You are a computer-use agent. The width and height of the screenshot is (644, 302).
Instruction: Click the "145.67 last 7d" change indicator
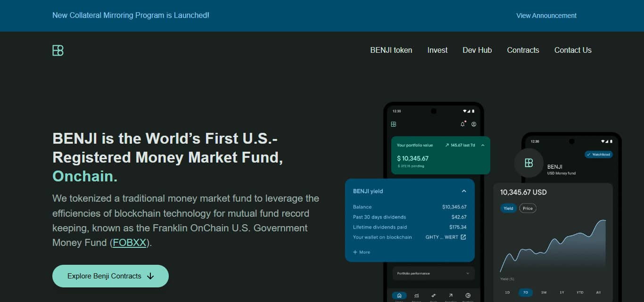pyautogui.click(x=460, y=146)
